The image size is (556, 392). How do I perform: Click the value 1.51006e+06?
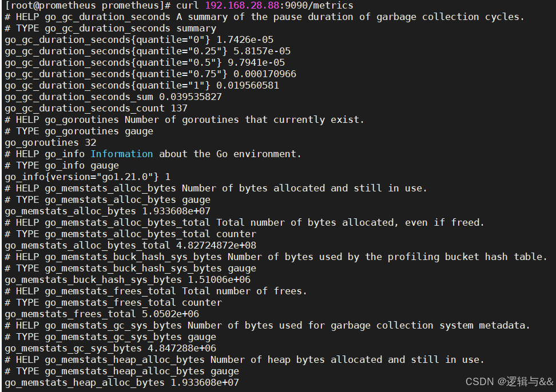(x=219, y=280)
